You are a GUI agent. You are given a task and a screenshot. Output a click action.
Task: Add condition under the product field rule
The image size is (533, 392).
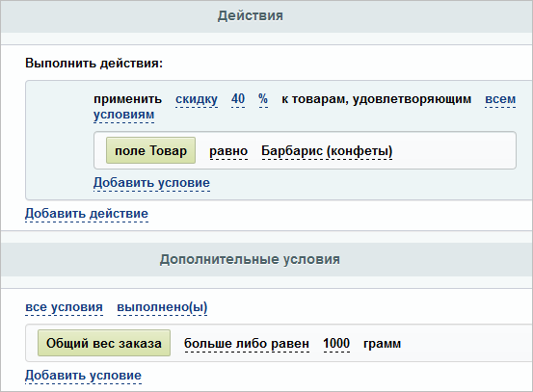click(x=151, y=183)
